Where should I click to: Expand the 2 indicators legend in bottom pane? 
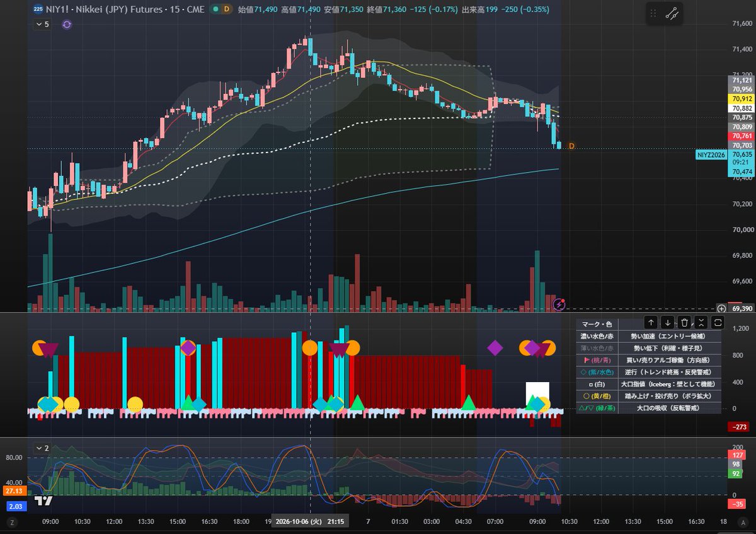[x=42, y=448]
